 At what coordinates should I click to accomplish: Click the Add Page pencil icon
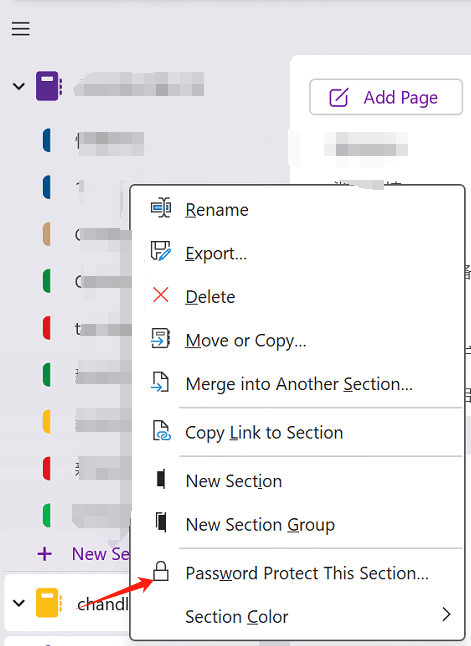338,97
